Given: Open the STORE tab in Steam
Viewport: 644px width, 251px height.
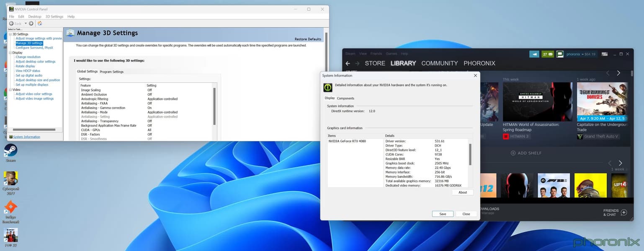Looking at the screenshot, I should pyautogui.click(x=375, y=63).
